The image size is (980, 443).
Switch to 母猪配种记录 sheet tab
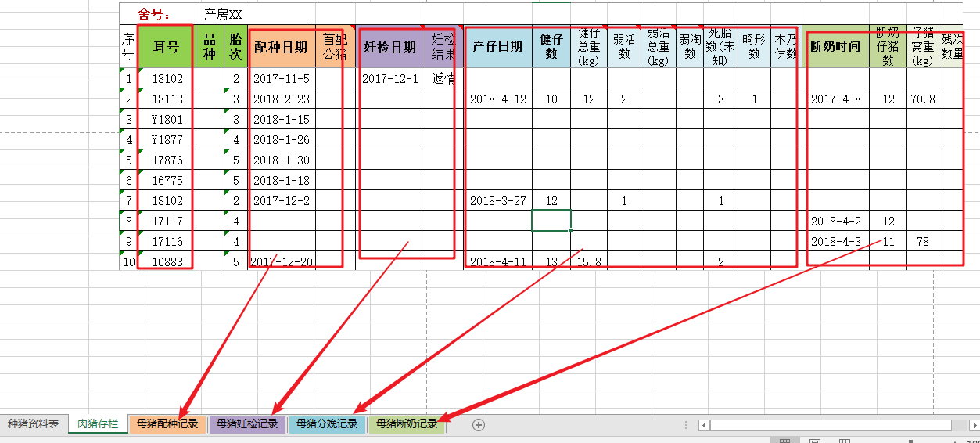167,424
